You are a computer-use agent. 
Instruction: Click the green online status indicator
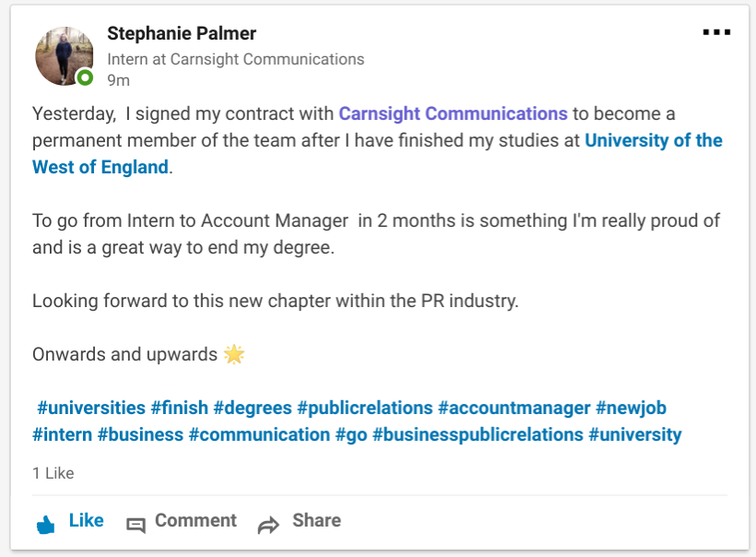86,78
